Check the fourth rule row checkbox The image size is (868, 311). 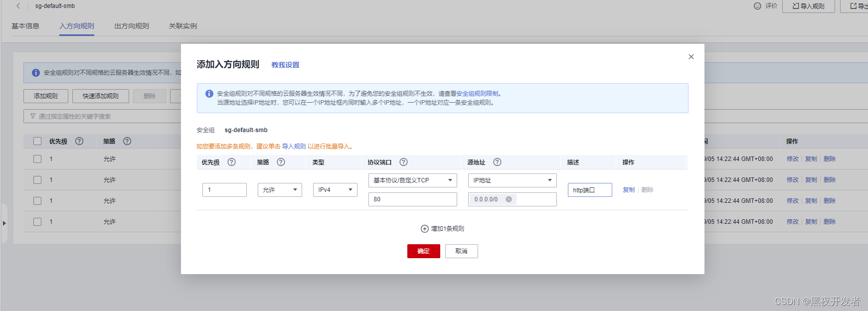pyautogui.click(x=37, y=222)
